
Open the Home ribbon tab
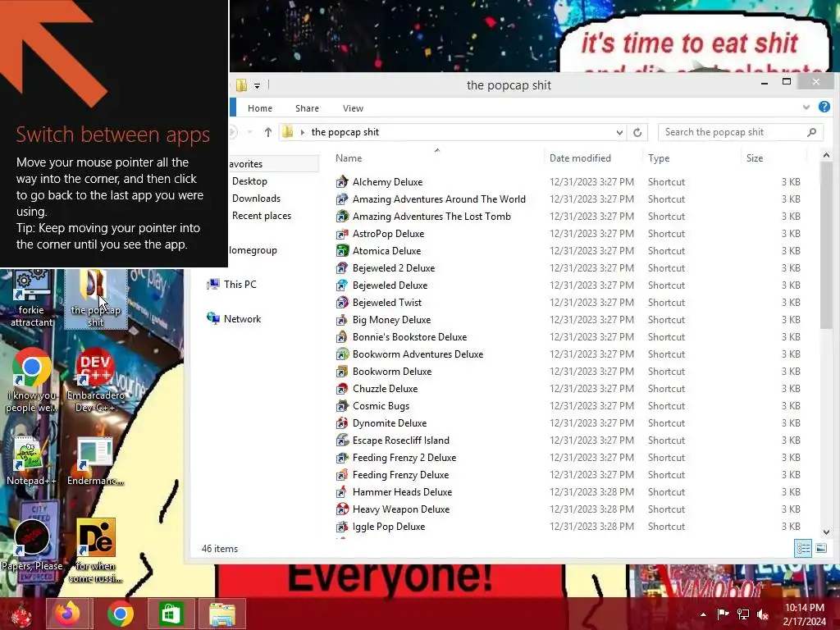pyautogui.click(x=260, y=108)
